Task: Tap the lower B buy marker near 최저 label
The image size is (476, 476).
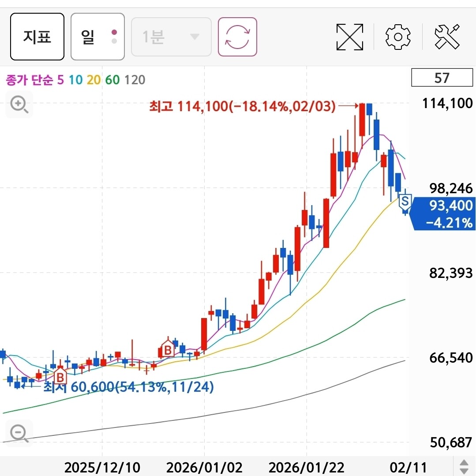Action: 60,376
